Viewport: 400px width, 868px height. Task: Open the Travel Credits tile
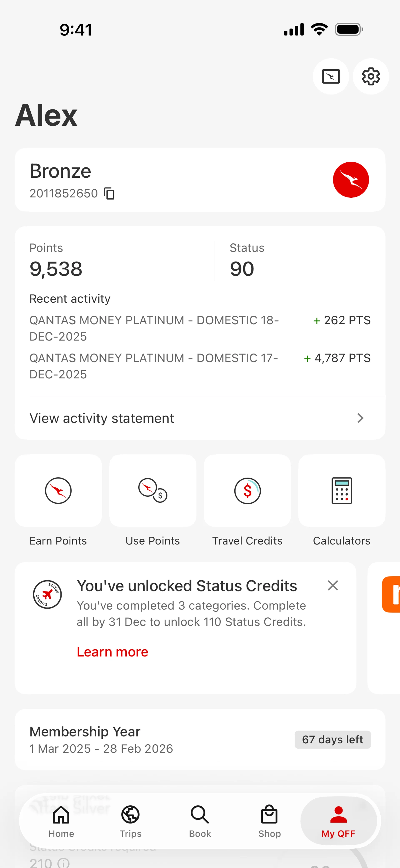(247, 491)
